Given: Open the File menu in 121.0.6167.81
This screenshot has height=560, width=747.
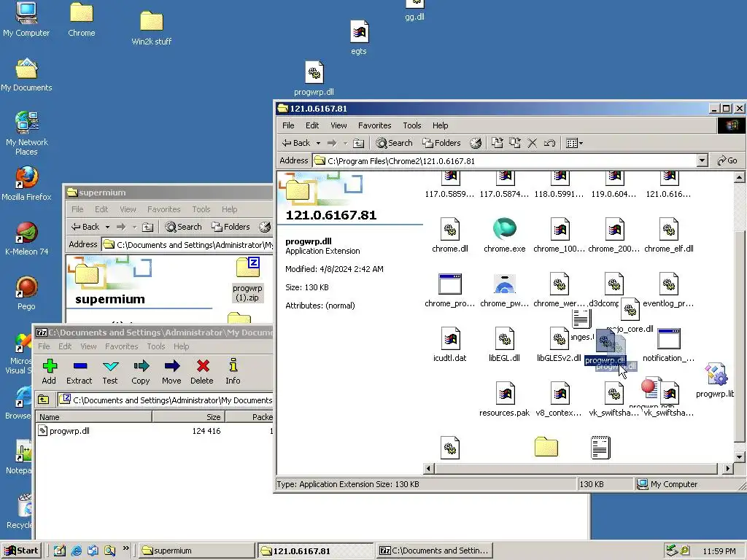Looking at the screenshot, I should pos(288,125).
